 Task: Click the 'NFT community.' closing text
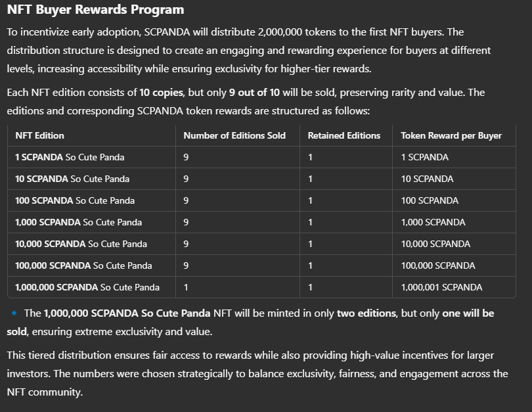click(45, 392)
